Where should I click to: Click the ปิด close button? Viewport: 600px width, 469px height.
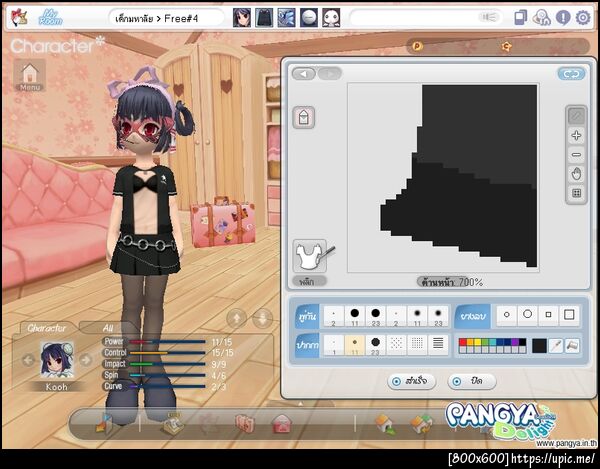(472, 381)
